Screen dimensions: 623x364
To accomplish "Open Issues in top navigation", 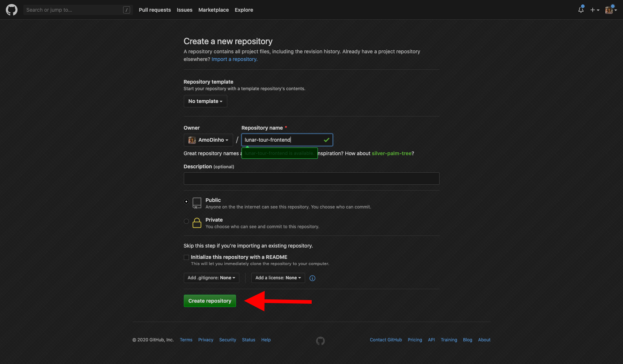I will [185, 10].
